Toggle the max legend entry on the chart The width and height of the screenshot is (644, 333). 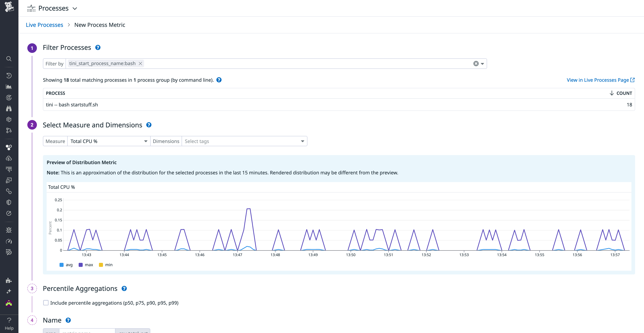[86, 265]
